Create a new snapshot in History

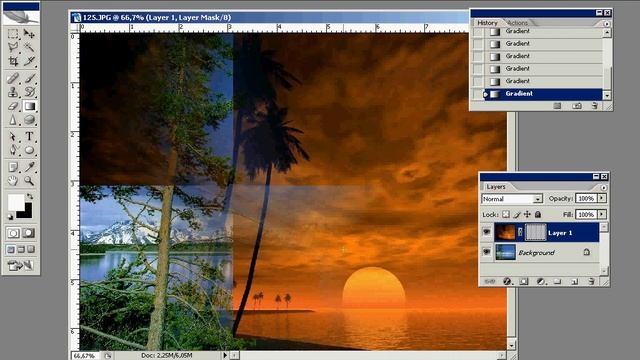click(577, 106)
